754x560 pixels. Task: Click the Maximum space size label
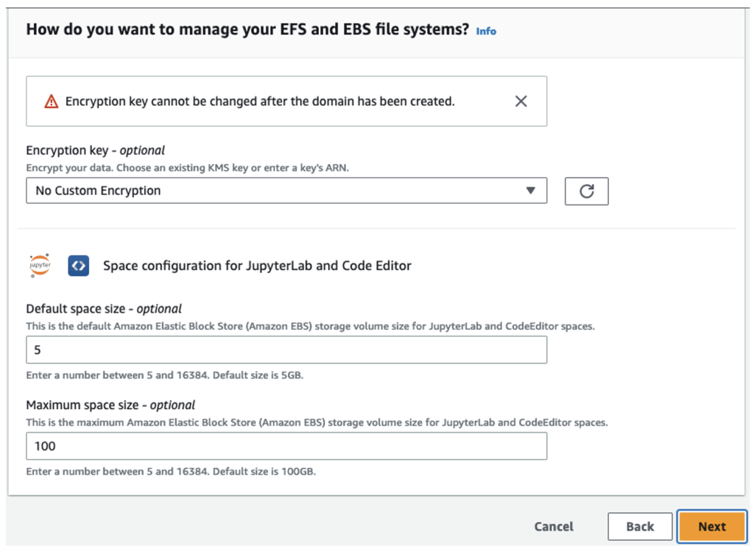pyautogui.click(x=110, y=405)
